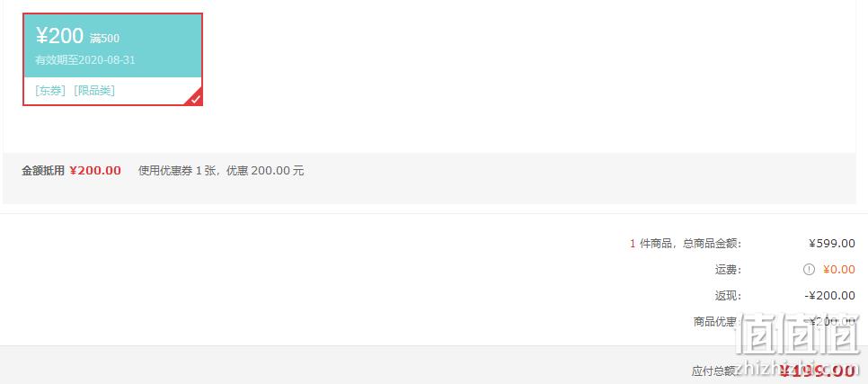Click the -¥200.00 cashback amount
This screenshot has width=868, height=384.
[829, 296]
